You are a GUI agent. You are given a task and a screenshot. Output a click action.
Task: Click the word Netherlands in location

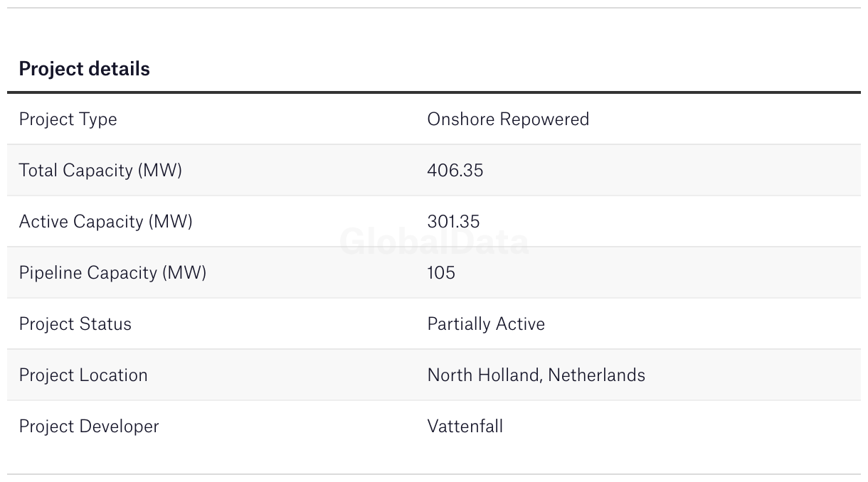(x=596, y=375)
